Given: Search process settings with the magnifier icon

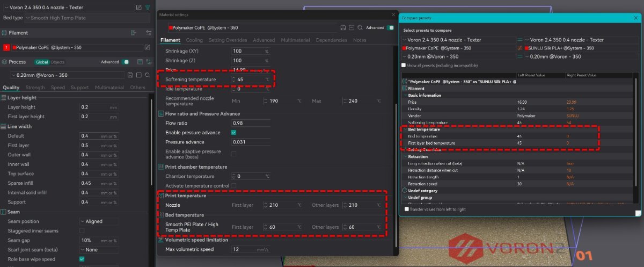Looking at the screenshot, I should click(x=148, y=75).
